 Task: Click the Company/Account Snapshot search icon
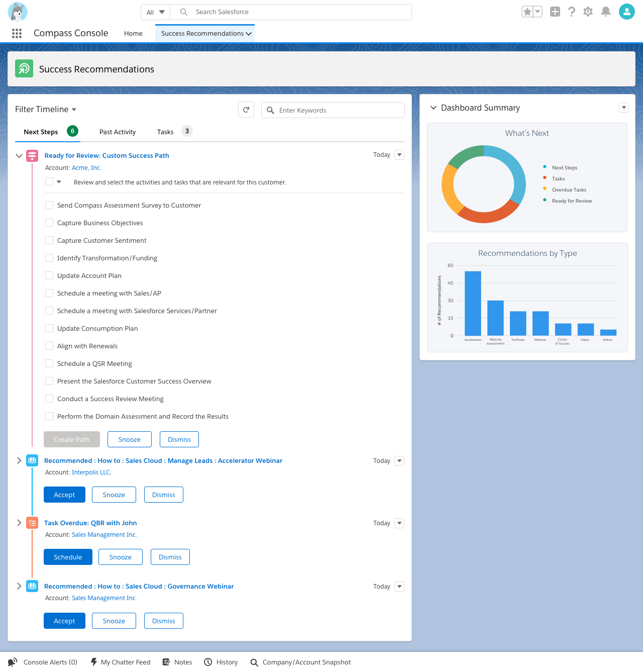click(254, 662)
